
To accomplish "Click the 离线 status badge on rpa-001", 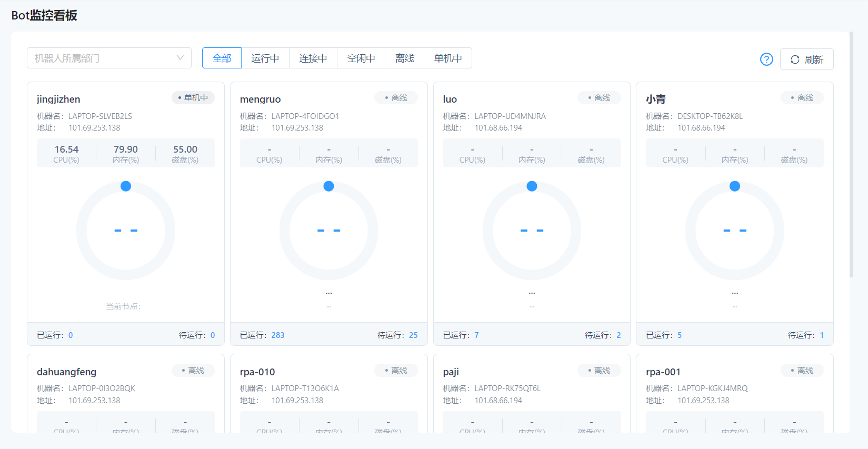I will point(802,371).
